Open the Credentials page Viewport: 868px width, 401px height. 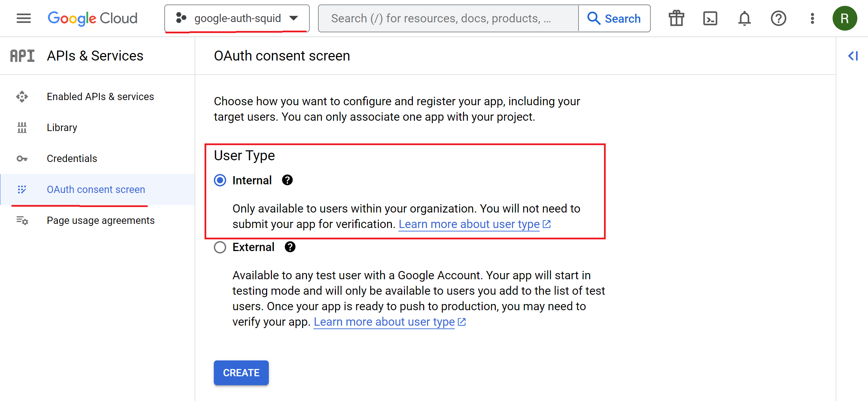click(98, 159)
